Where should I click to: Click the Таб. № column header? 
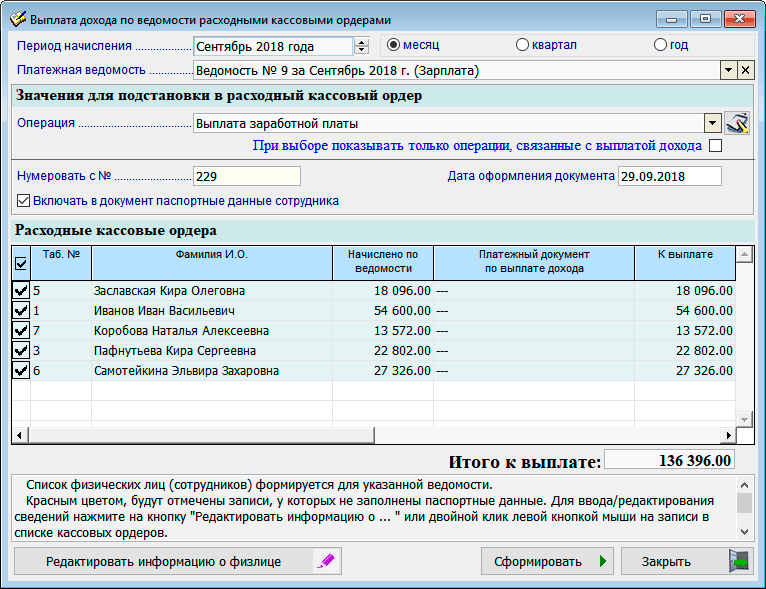pyautogui.click(x=61, y=263)
